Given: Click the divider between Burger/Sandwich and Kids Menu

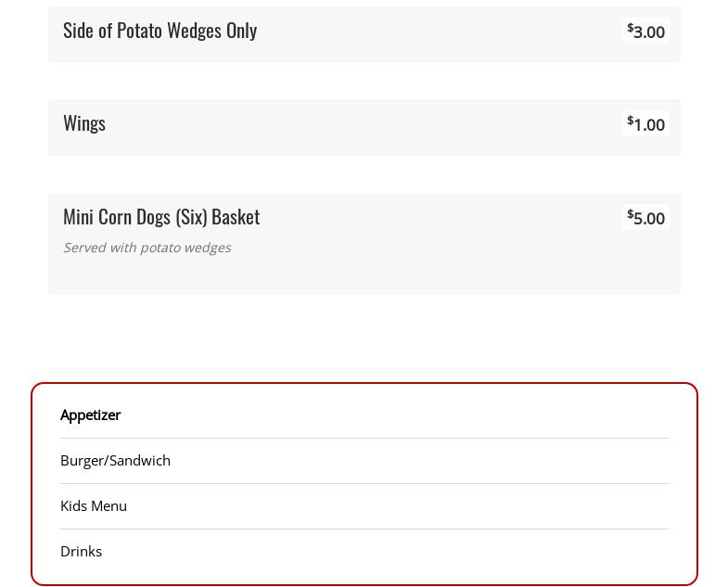Looking at the screenshot, I should (x=364, y=483).
